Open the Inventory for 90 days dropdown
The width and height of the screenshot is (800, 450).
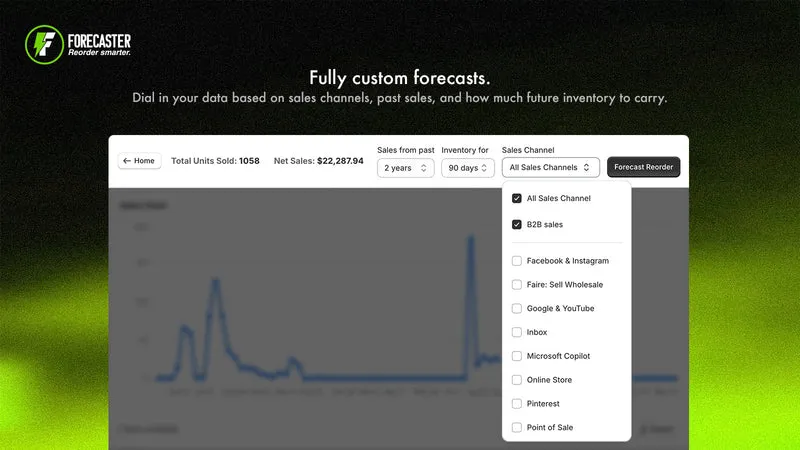pos(467,168)
